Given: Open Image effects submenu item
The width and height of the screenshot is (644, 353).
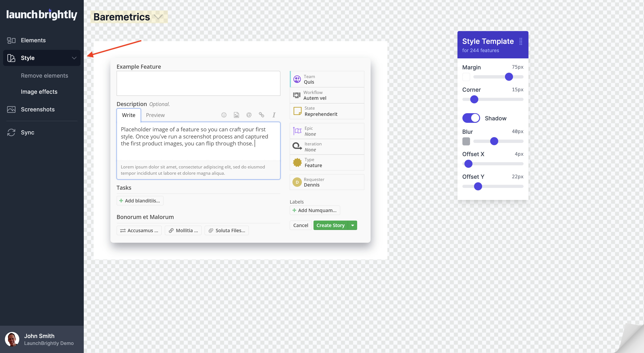Looking at the screenshot, I should (x=39, y=92).
